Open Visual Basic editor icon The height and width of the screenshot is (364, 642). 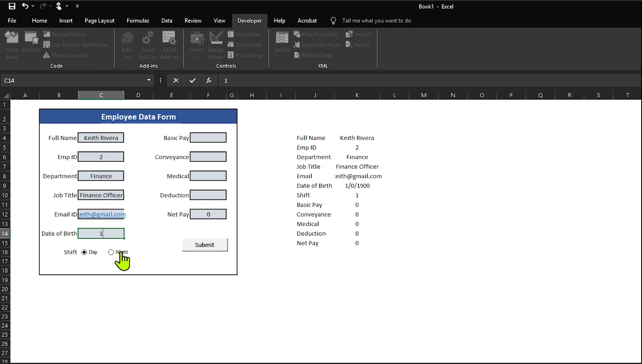(12, 45)
